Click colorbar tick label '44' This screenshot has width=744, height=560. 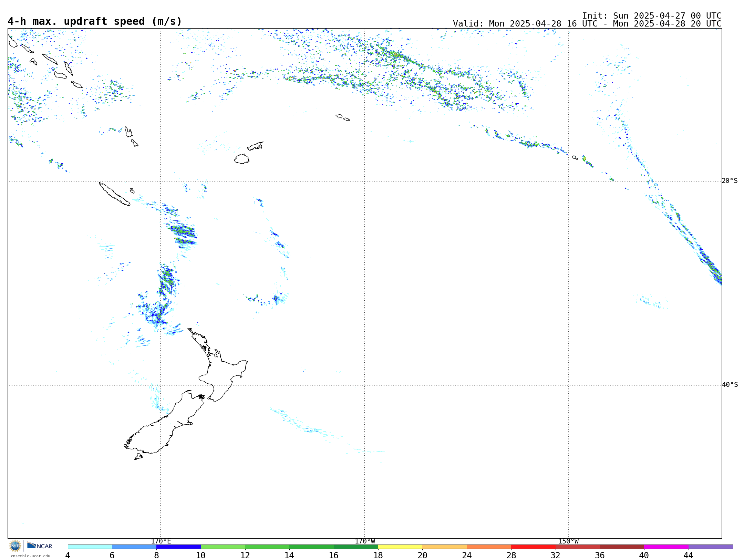[x=689, y=555]
